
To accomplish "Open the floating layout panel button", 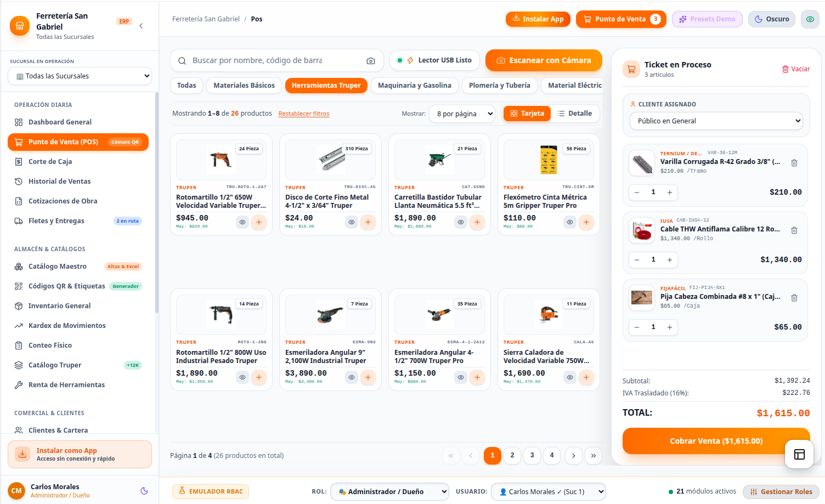I will 799,454.
